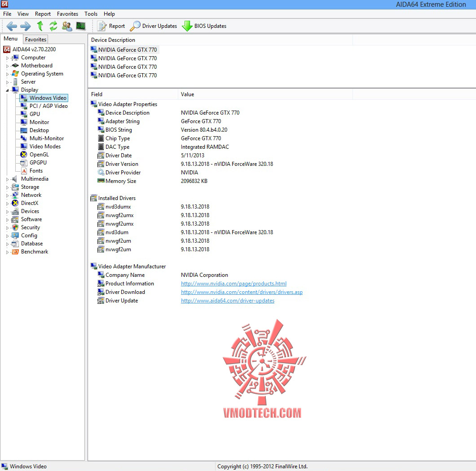
Task: Open the Report toolbar button
Action: [x=111, y=26]
